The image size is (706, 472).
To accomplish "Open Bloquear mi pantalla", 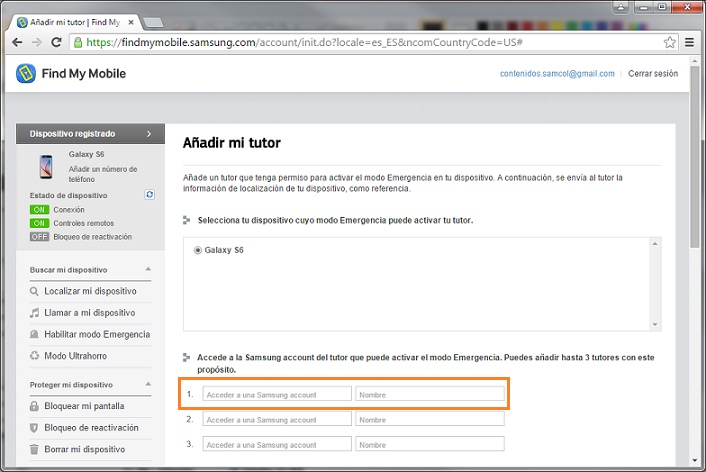I will click(x=84, y=406).
